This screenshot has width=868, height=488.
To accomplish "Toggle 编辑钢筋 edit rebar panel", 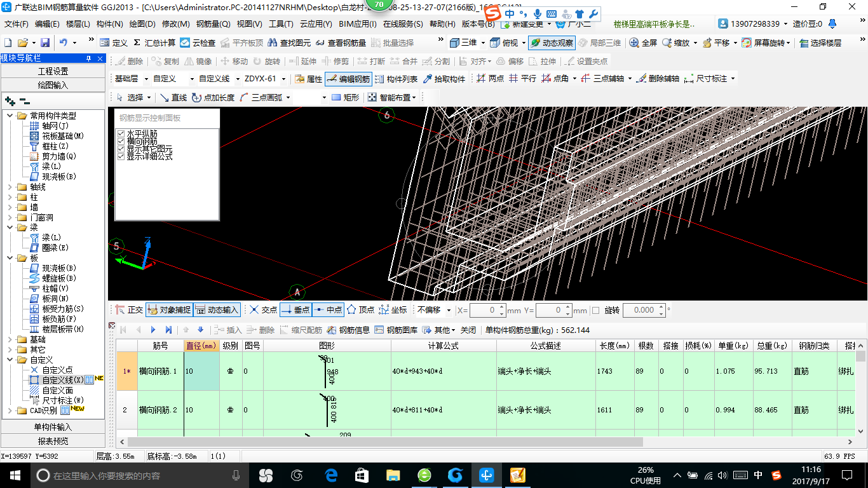I will [348, 79].
